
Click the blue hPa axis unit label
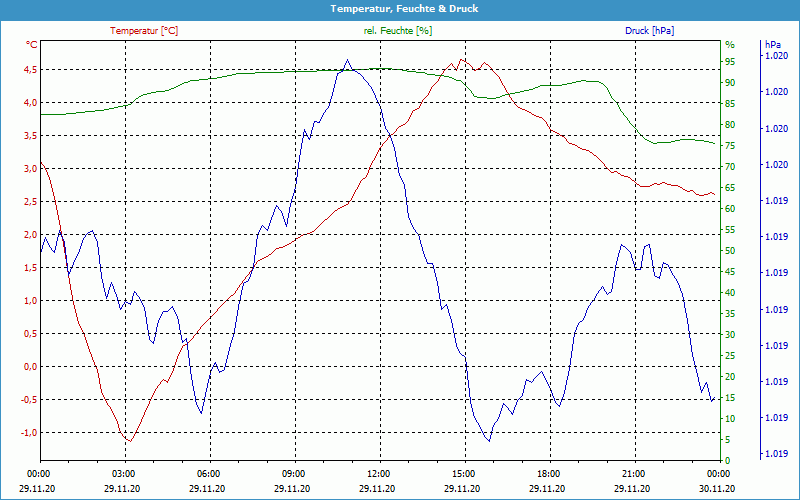[x=773, y=45]
